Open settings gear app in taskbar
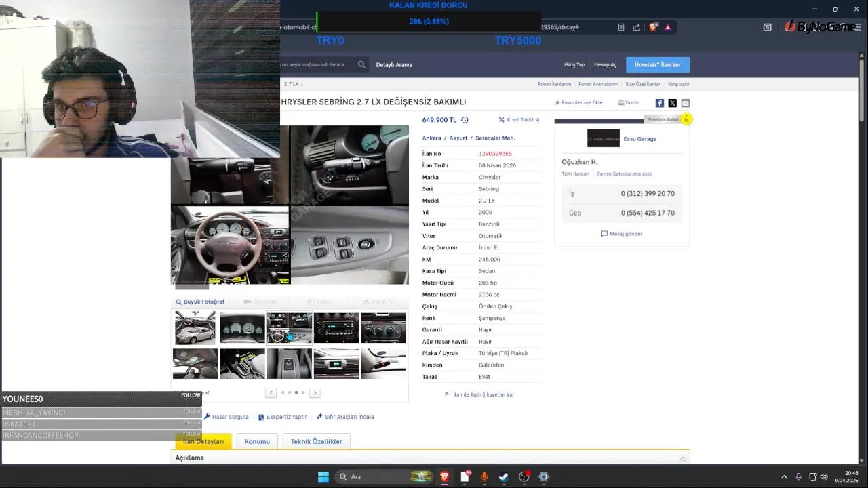Viewport: 868px width, 488px height. 543,476
